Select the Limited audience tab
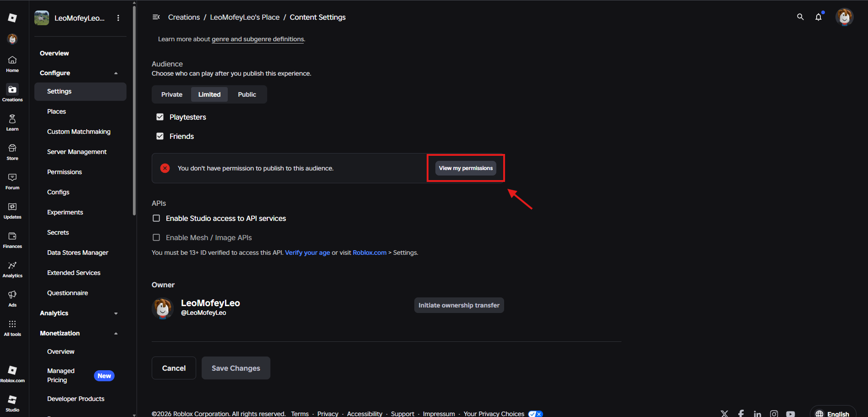The image size is (868, 417). [x=209, y=94]
